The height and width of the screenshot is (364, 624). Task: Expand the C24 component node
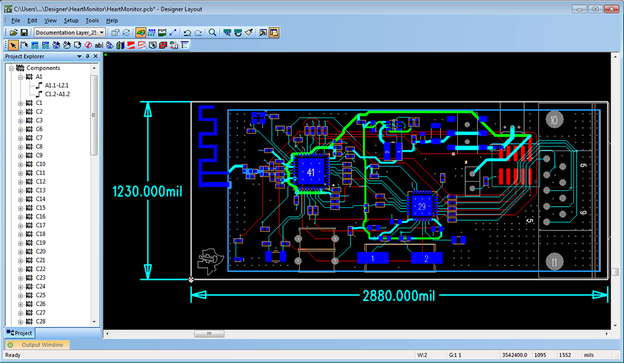pyautogui.click(x=20, y=287)
